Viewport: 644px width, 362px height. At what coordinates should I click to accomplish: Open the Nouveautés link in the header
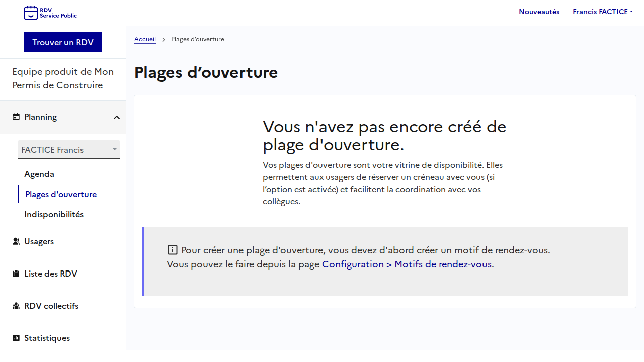(x=539, y=12)
